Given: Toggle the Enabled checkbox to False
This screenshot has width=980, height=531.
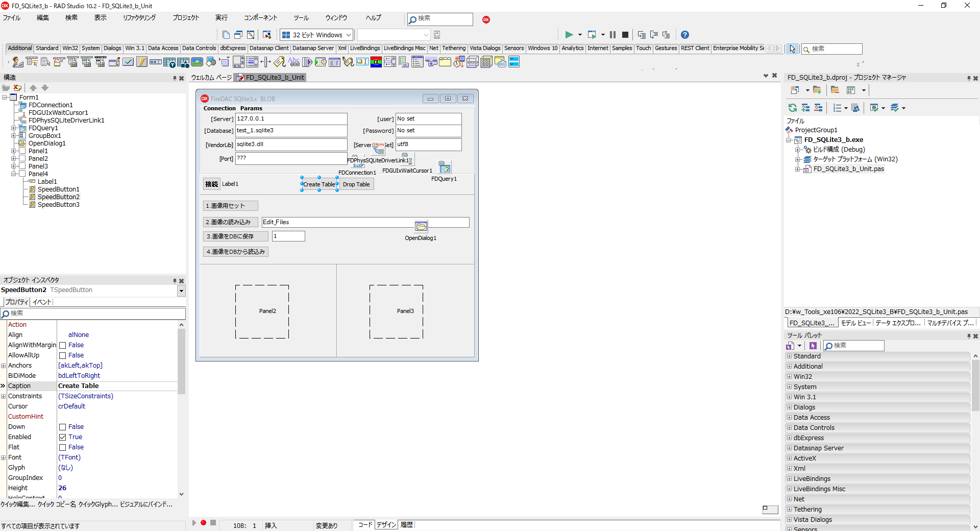Looking at the screenshot, I should click(61, 437).
